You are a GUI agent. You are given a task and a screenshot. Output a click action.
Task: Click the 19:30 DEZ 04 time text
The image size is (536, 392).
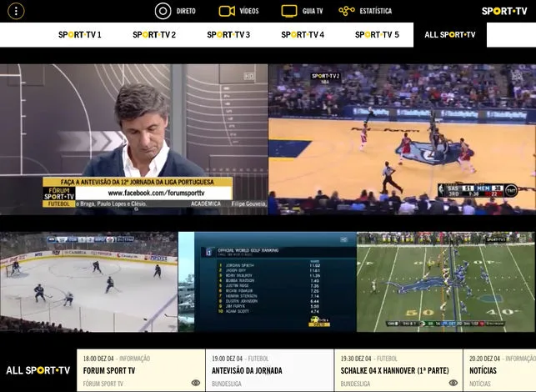click(355, 359)
